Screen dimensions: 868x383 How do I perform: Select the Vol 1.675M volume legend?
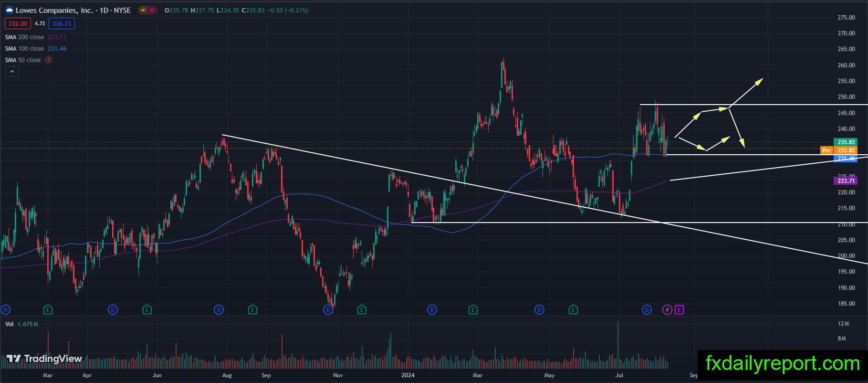(21, 324)
